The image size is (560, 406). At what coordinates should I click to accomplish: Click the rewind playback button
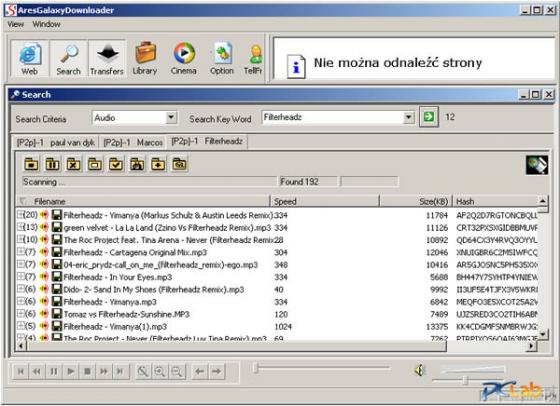click(x=37, y=371)
